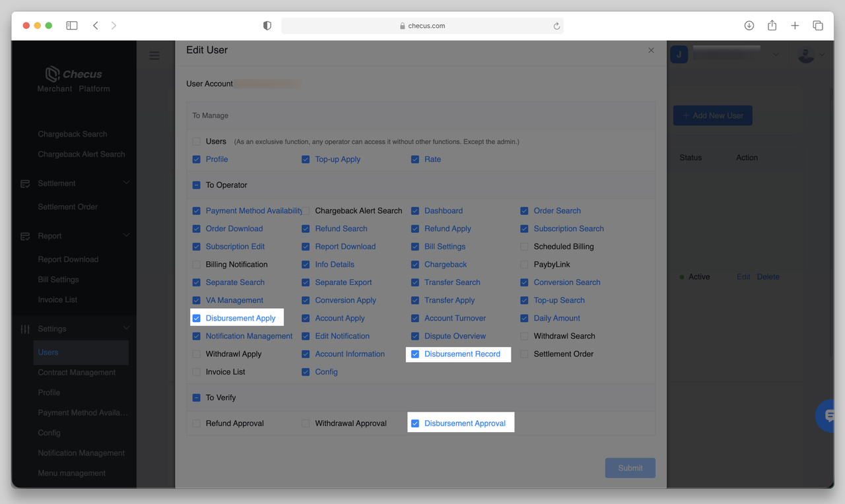The width and height of the screenshot is (845, 504).
Task: Click the browser back arrow
Action: point(96,26)
